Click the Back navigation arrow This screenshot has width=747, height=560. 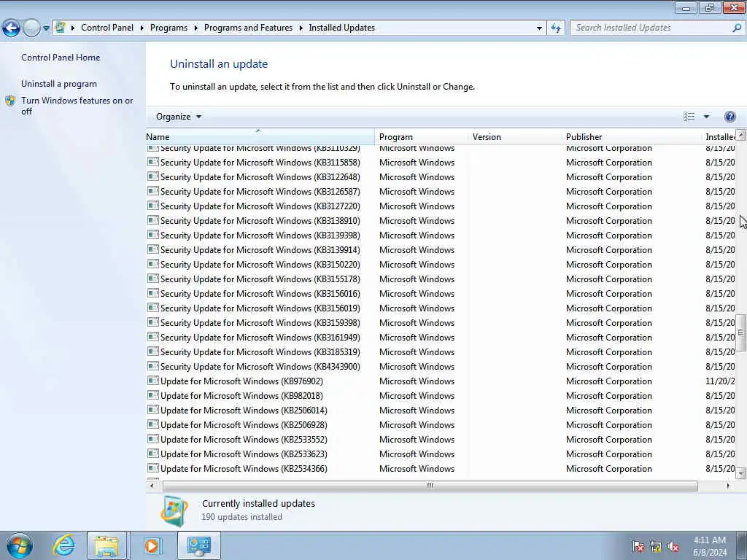click(11, 28)
